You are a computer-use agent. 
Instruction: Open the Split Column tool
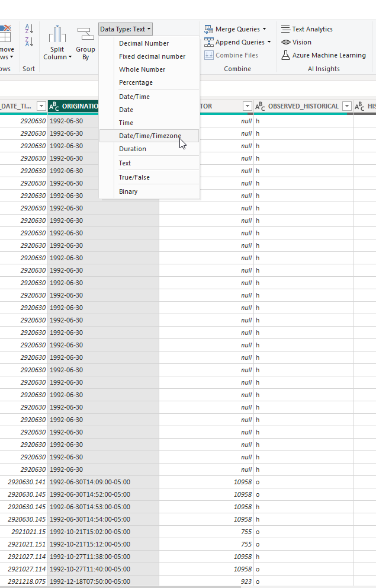click(57, 42)
